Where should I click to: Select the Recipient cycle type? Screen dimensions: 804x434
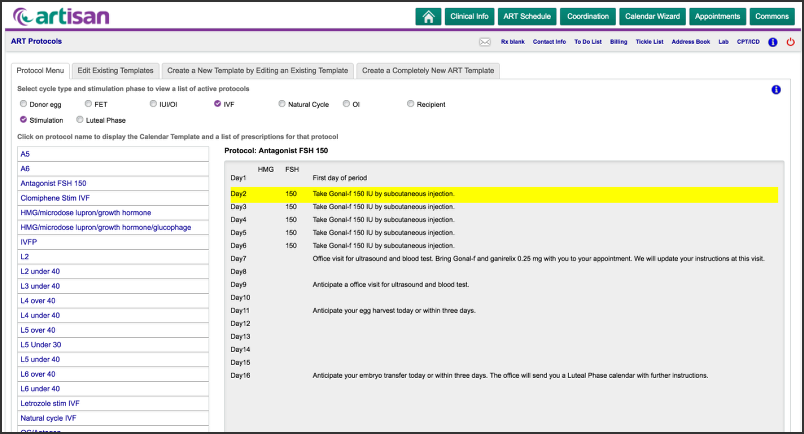click(410, 104)
